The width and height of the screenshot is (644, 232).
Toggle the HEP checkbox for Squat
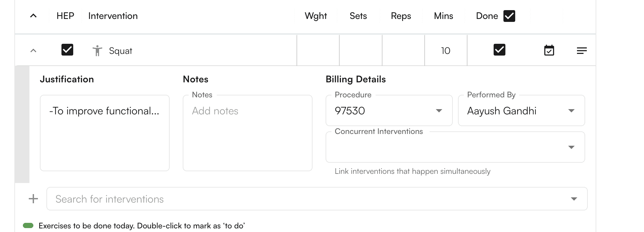coord(67,50)
